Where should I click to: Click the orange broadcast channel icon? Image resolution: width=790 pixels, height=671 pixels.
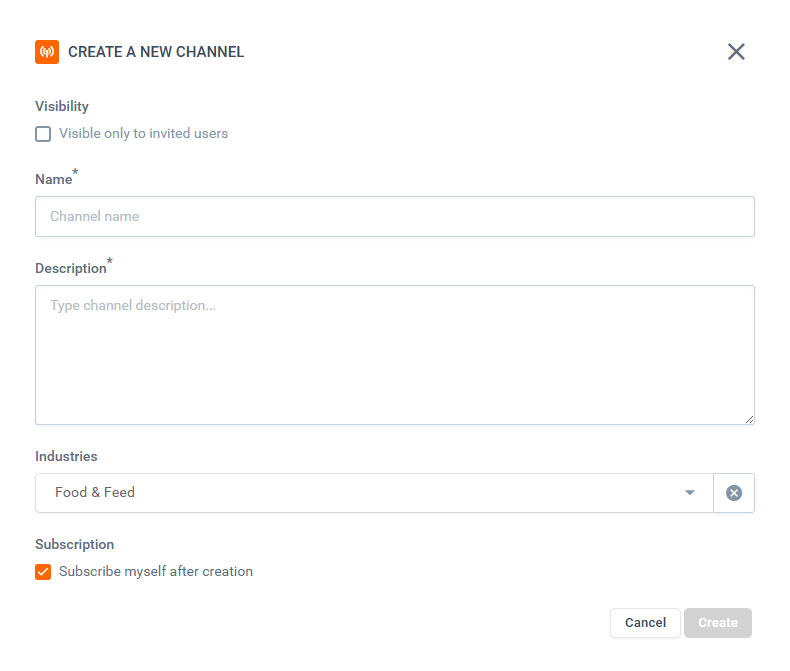click(x=47, y=52)
